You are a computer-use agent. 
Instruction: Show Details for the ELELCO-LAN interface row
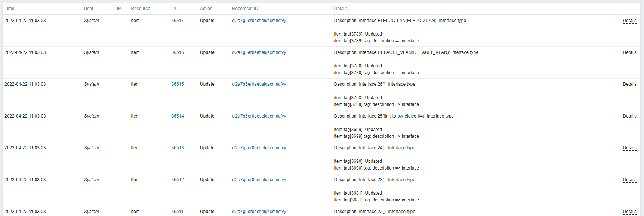coord(629,21)
